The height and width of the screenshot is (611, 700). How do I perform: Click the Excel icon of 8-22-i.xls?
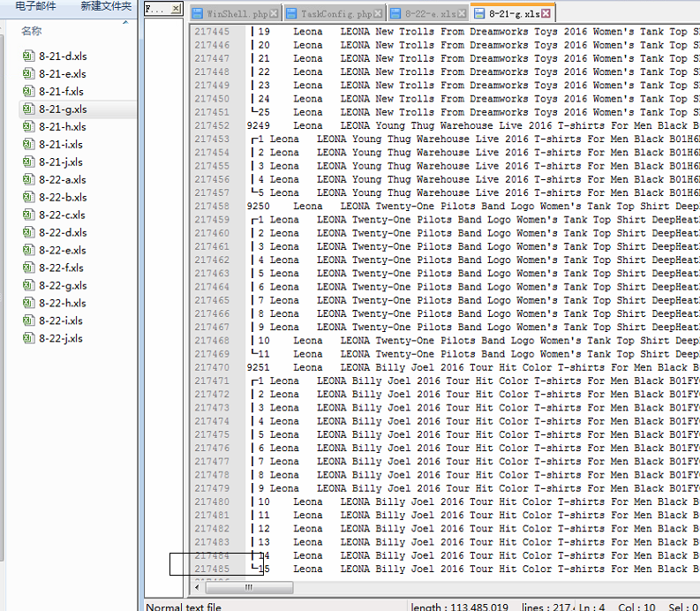point(28,321)
